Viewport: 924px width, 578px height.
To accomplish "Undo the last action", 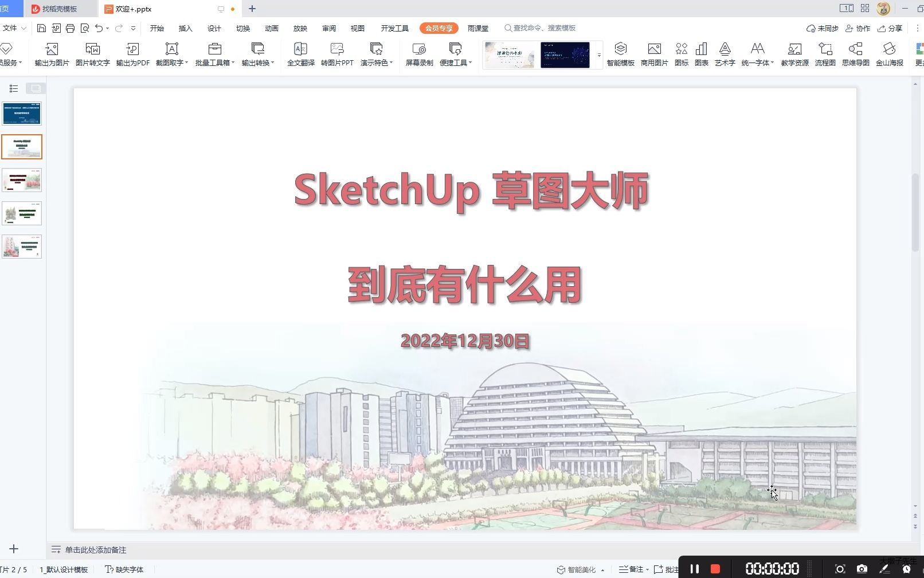I will tap(99, 28).
